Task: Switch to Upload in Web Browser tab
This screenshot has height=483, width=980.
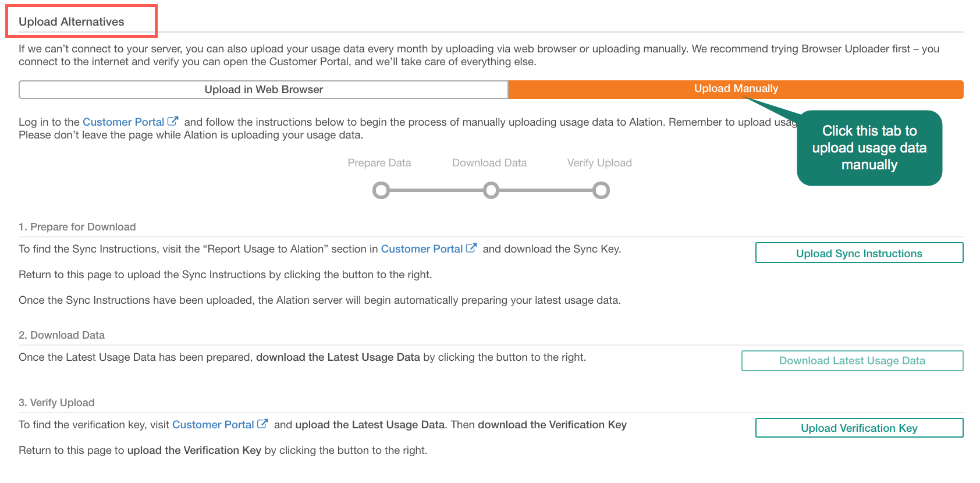Action: point(264,90)
